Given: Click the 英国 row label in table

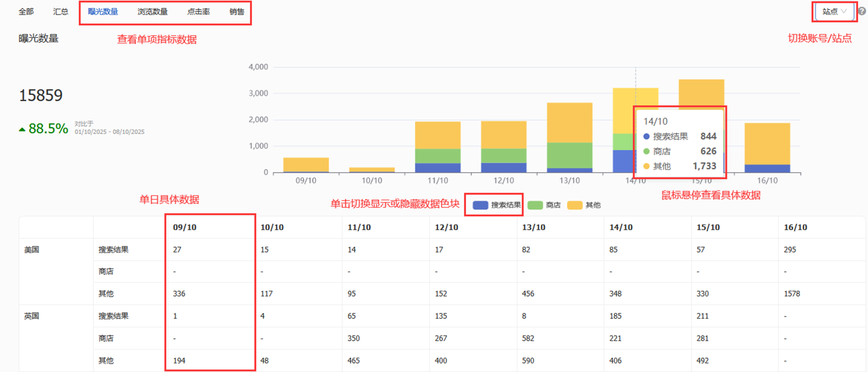Looking at the screenshot, I should pyautogui.click(x=31, y=316).
